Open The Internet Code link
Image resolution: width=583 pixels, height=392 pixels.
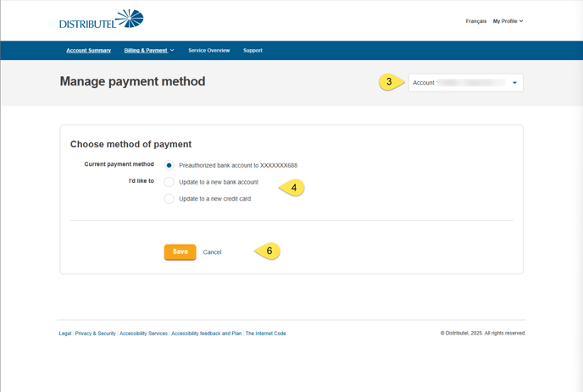tap(265, 334)
